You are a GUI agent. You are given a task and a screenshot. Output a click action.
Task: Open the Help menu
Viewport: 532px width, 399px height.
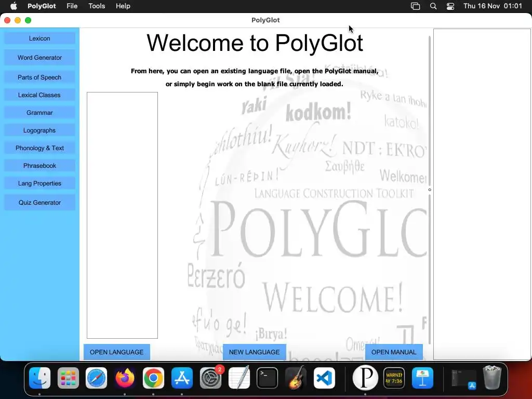pos(123,6)
